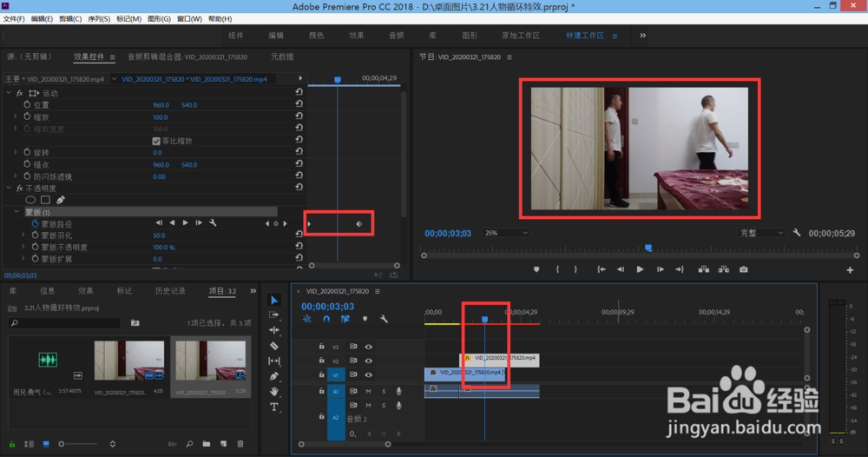The height and width of the screenshot is (457, 868).
Task: Solo audio track A1
Action: click(x=384, y=391)
